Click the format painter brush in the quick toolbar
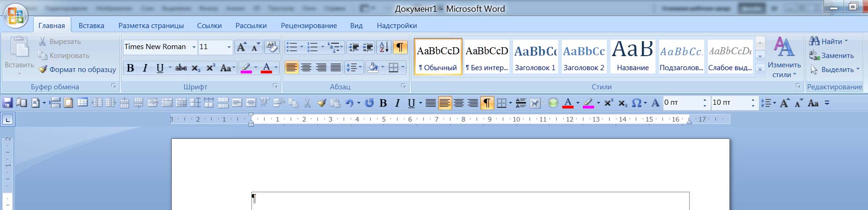868x210 pixels. point(321,103)
